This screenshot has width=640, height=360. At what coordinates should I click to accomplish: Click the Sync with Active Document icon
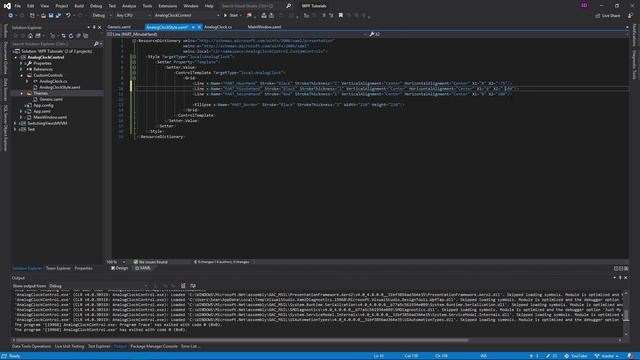(63, 36)
